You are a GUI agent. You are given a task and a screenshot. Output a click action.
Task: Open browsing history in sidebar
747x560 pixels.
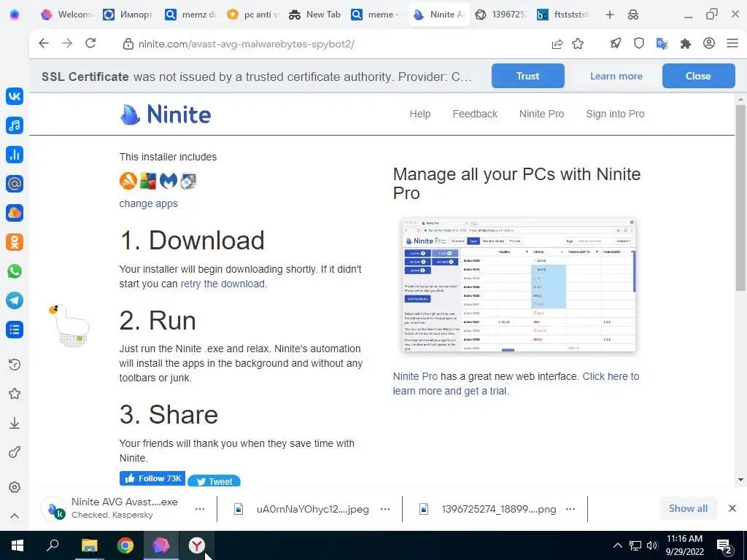15,365
